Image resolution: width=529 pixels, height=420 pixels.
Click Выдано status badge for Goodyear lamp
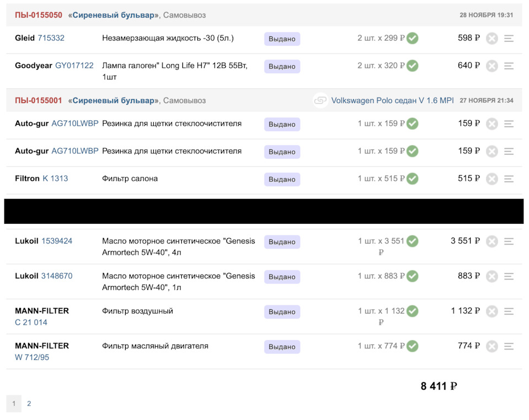(282, 67)
